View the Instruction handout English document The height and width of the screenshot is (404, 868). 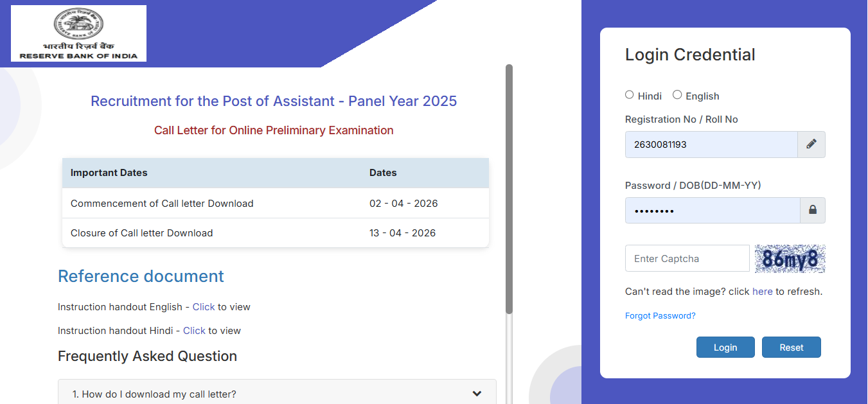tap(203, 306)
